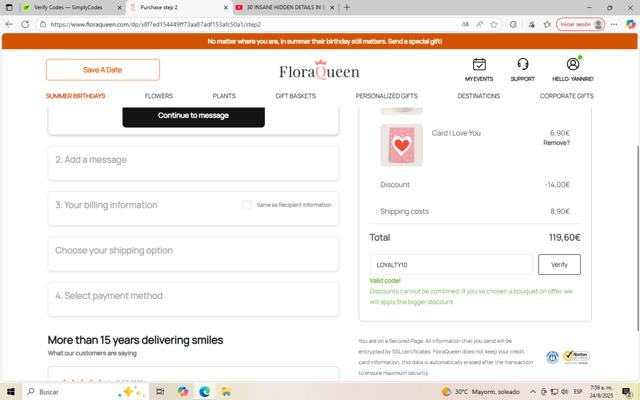Remove the Card I Love You item
The height and width of the screenshot is (400, 640).
pyautogui.click(x=556, y=142)
